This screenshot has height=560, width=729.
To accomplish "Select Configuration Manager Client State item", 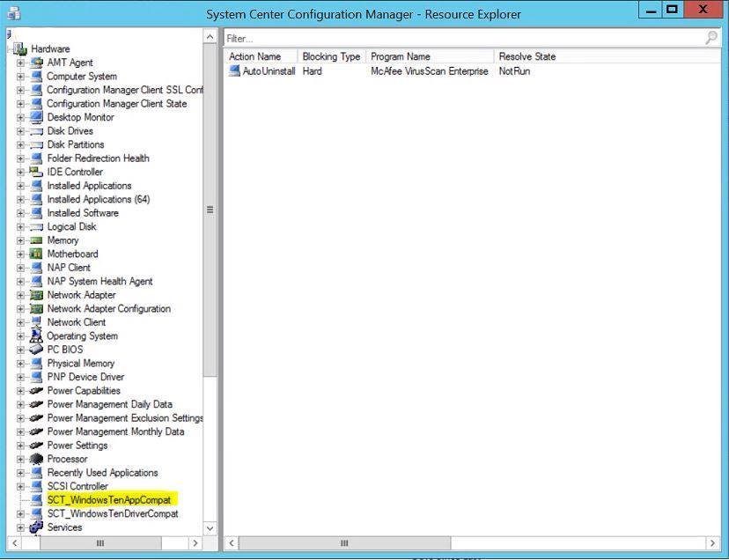I will point(117,104).
